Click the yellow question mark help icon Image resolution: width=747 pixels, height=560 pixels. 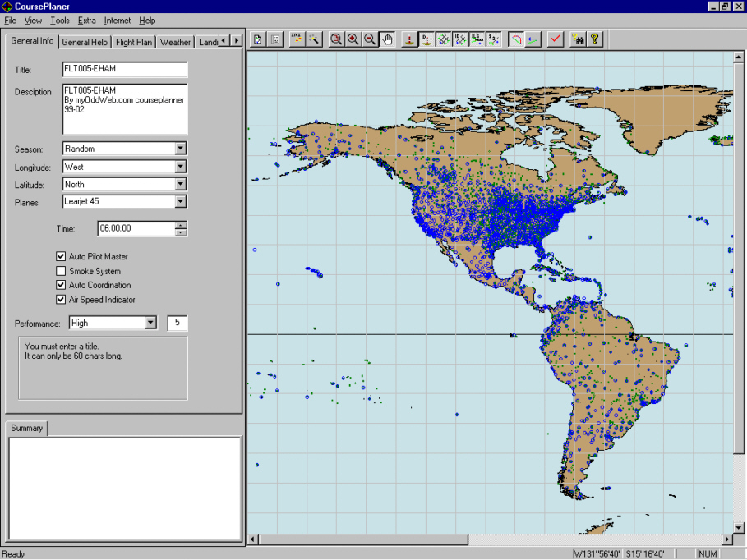(x=595, y=39)
